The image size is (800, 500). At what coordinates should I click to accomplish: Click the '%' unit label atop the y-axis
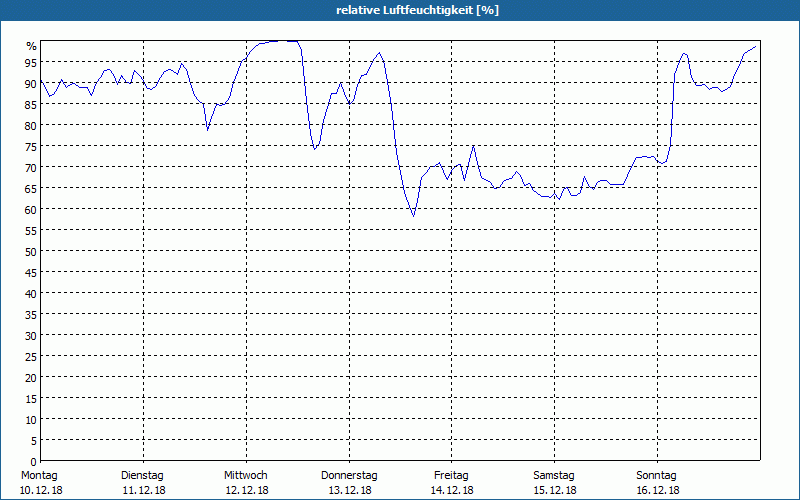(31, 46)
